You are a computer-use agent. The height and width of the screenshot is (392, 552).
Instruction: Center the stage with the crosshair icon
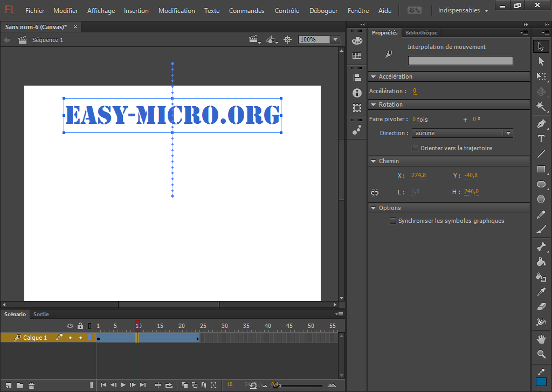pos(288,40)
